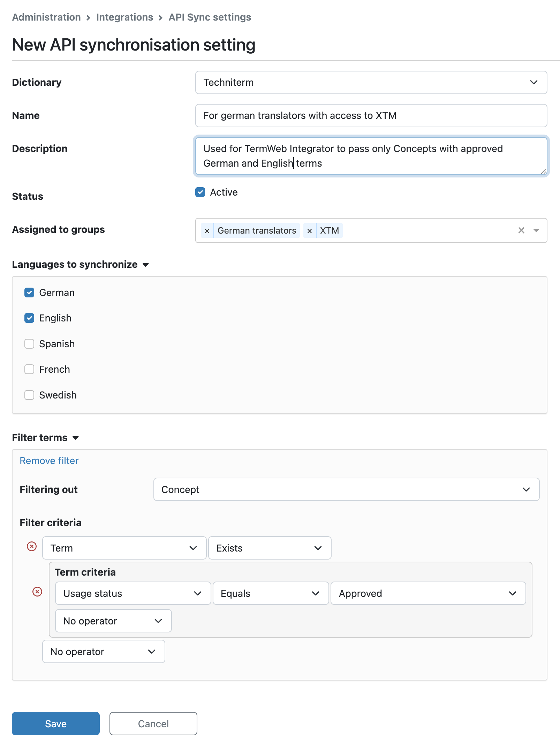Image resolution: width=560 pixels, height=744 pixels.
Task: Open the Term criteria field dropdown
Action: [124, 548]
